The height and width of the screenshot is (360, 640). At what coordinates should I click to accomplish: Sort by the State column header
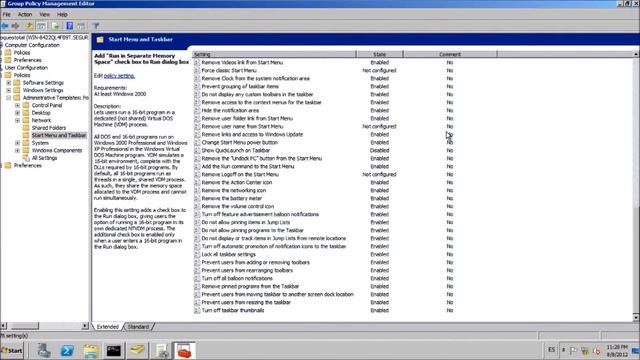[x=380, y=54]
